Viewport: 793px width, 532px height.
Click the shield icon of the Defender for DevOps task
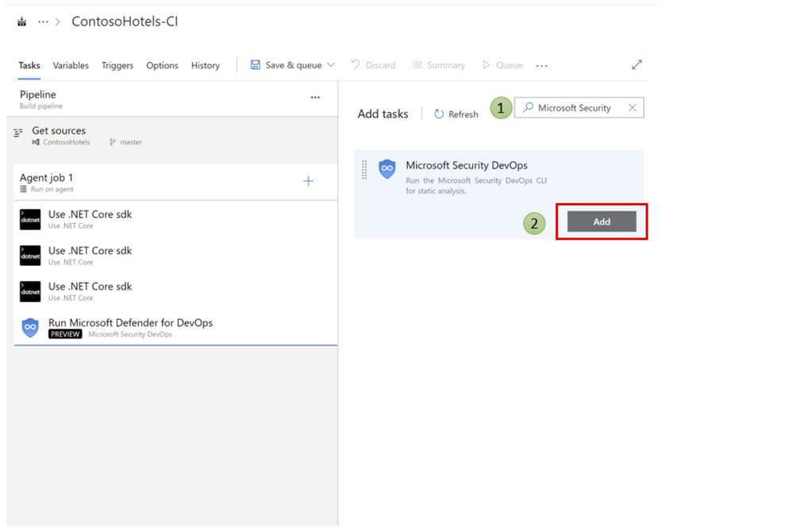pyautogui.click(x=30, y=327)
